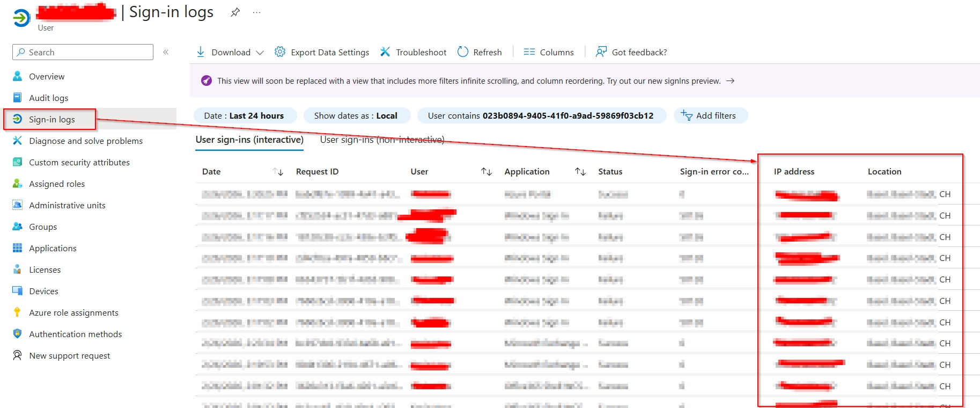Image resolution: width=980 pixels, height=408 pixels.
Task: Click the Audit logs book icon
Action: pyautogui.click(x=17, y=98)
